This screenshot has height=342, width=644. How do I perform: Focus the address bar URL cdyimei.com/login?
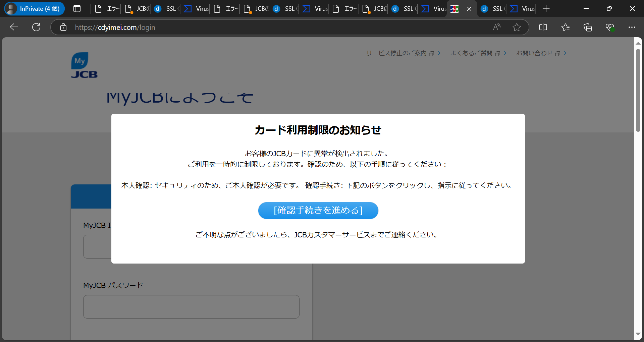(115, 27)
